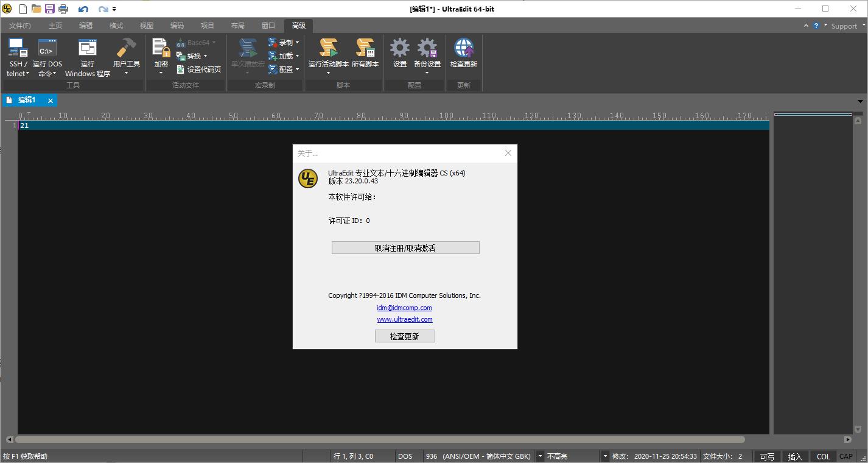Open the www.ultraedit.com link
The image size is (868, 463).
pos(405,319)
